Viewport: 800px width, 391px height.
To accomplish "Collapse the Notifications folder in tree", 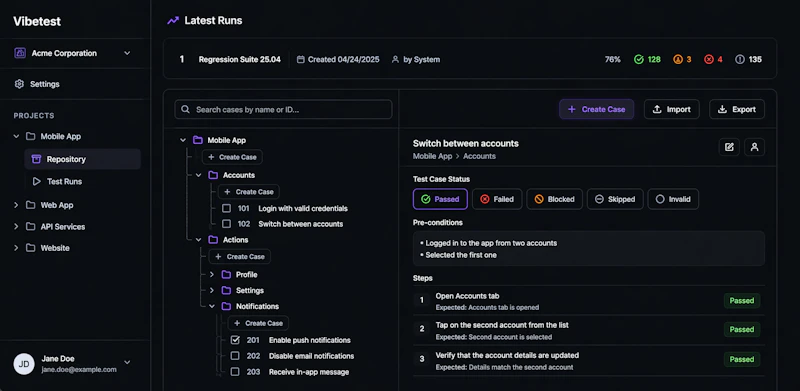I will coord(212,306).
